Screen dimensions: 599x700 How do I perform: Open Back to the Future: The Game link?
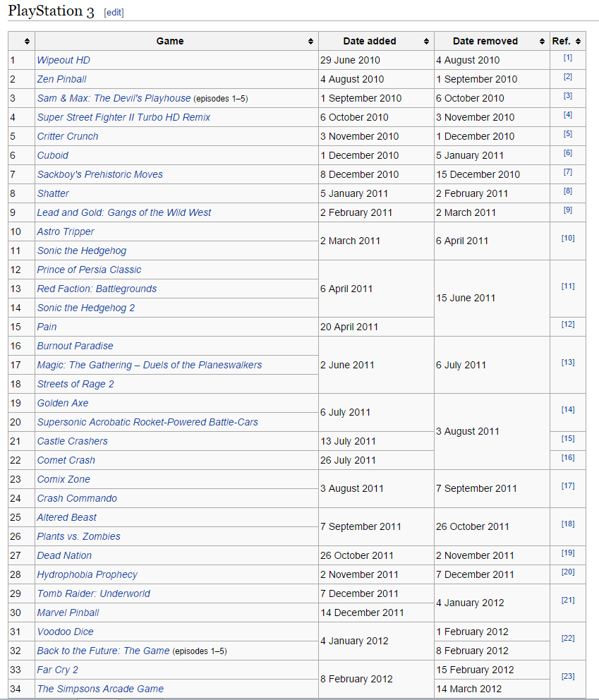(103, 651)
